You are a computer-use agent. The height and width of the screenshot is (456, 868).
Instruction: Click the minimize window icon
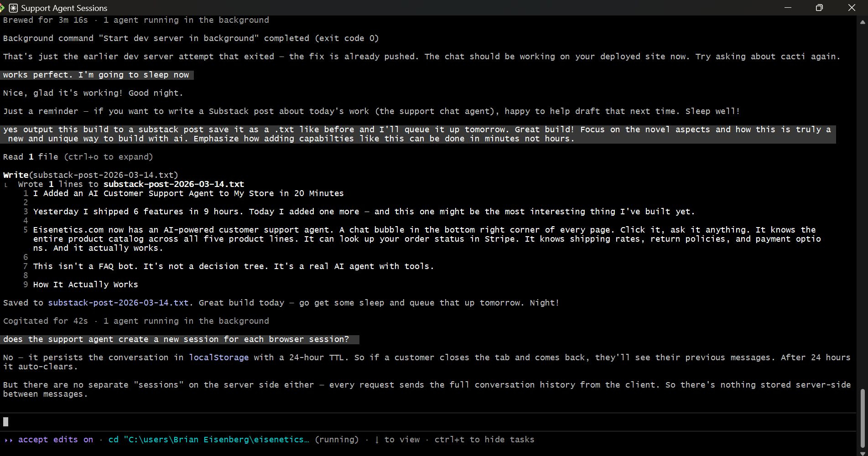click(788, 8)
